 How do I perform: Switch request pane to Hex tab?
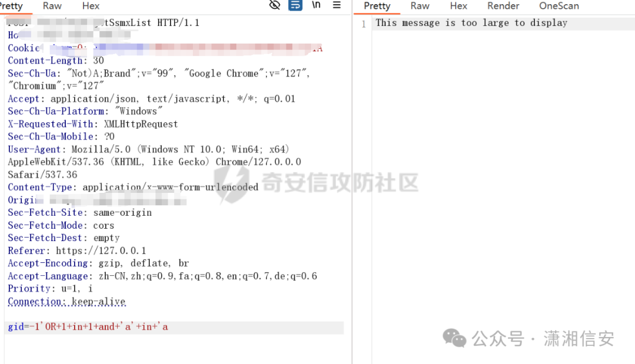91,6
